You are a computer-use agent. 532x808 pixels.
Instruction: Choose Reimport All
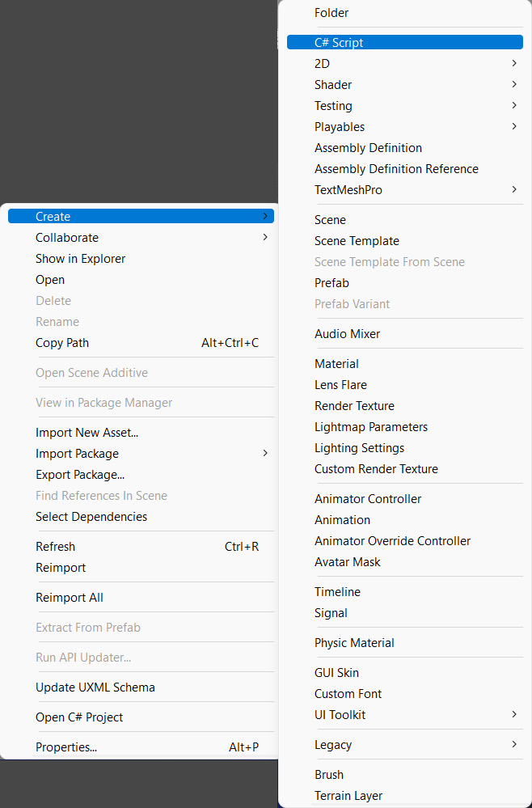tap(141, 597)
